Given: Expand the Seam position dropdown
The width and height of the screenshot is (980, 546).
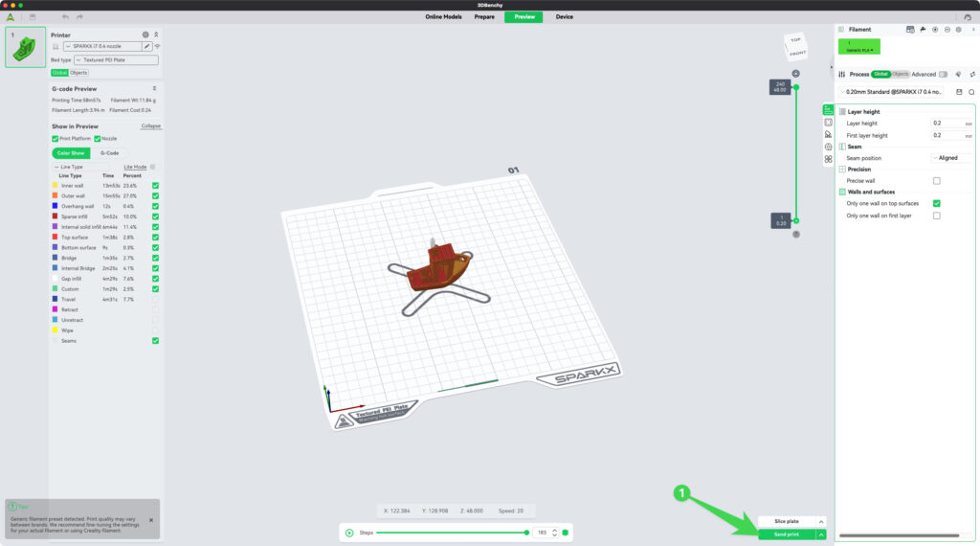Looking at the screenshot, I should (x=951, y=158).
